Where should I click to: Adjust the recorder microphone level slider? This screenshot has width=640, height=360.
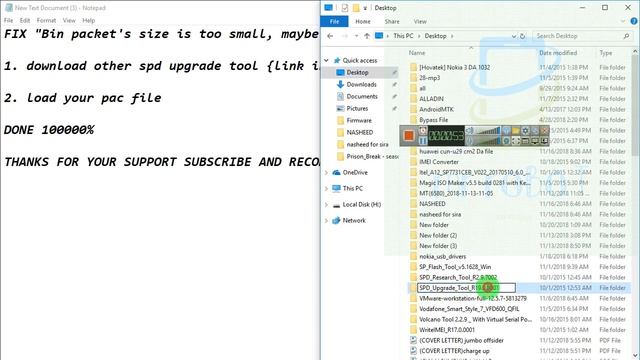point(488,141)
